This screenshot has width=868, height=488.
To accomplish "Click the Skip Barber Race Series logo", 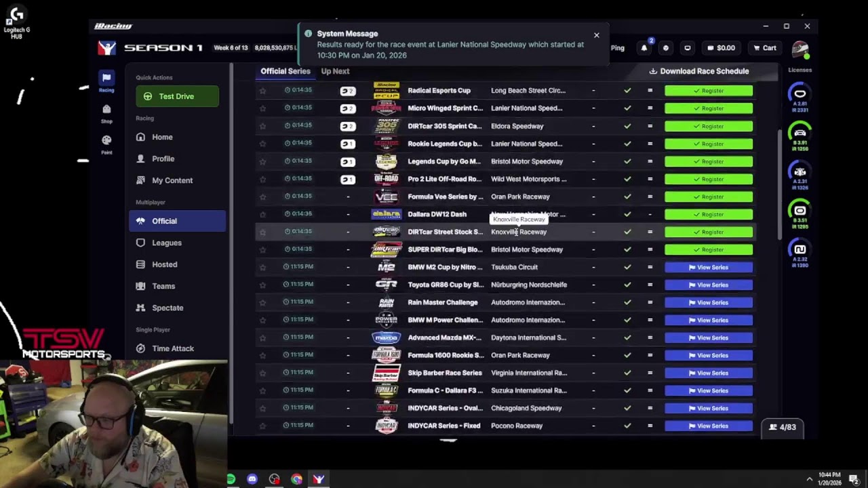I will pos(387,373).
